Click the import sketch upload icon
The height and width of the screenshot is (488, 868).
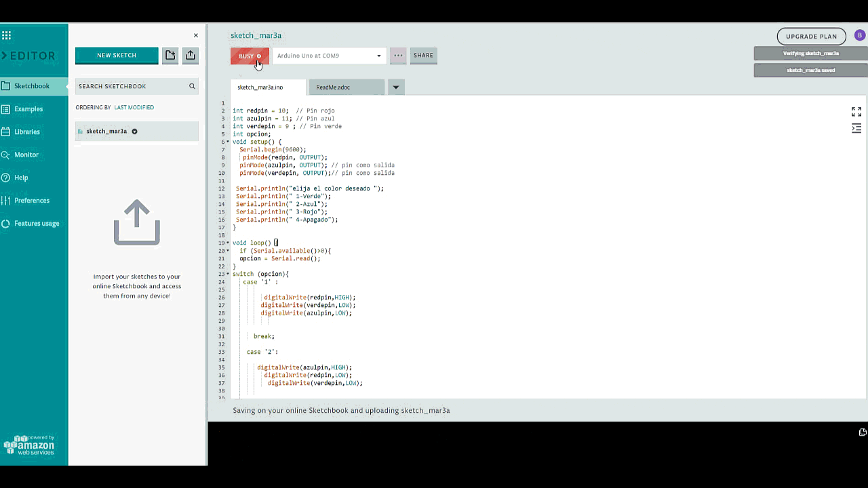(x=190, y=56)
